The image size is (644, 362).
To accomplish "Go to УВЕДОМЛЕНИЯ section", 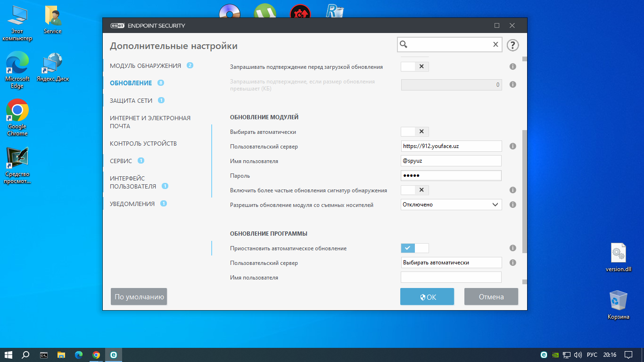I will click(x=132, y=204).
